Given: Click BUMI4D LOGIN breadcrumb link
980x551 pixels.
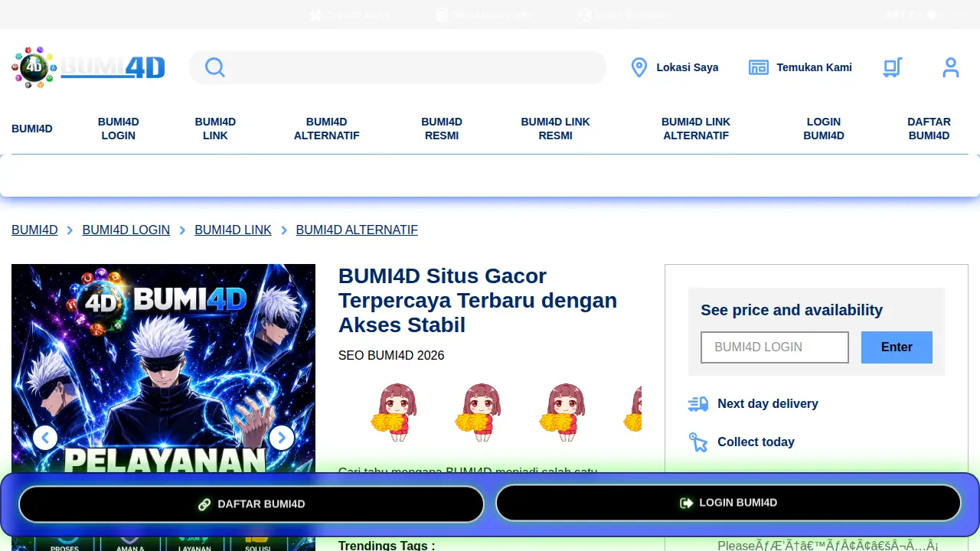Looking at the screenshot, I should pos(126,230).
